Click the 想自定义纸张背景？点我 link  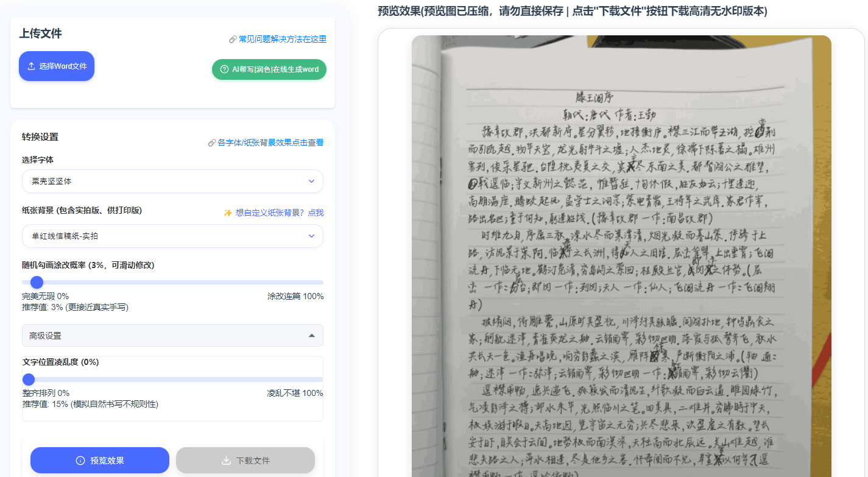tap(280, 213)
